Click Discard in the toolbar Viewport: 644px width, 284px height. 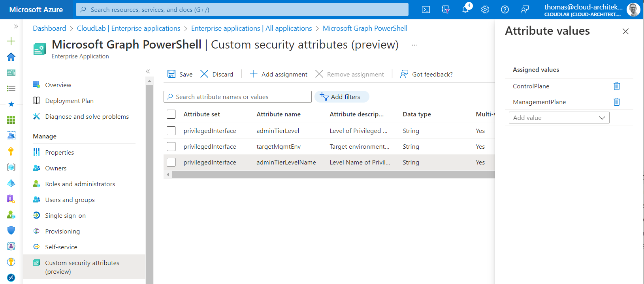[217, 74]
